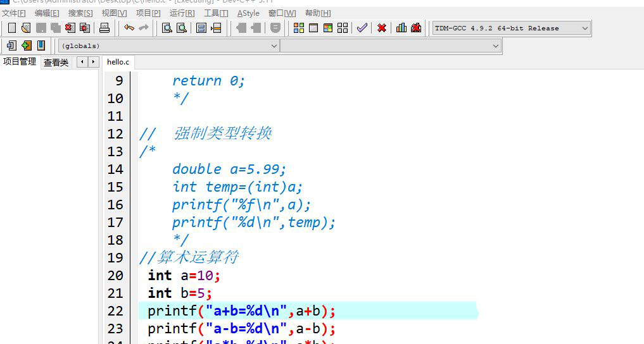644x344 pixels.
Task: Select the 查看类 panel tab
Action: click(56, 62)
